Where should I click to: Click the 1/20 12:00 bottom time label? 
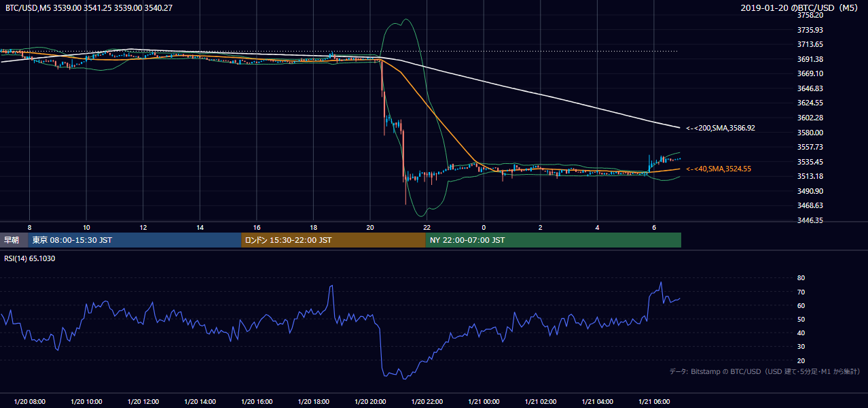tap(143, 402)
